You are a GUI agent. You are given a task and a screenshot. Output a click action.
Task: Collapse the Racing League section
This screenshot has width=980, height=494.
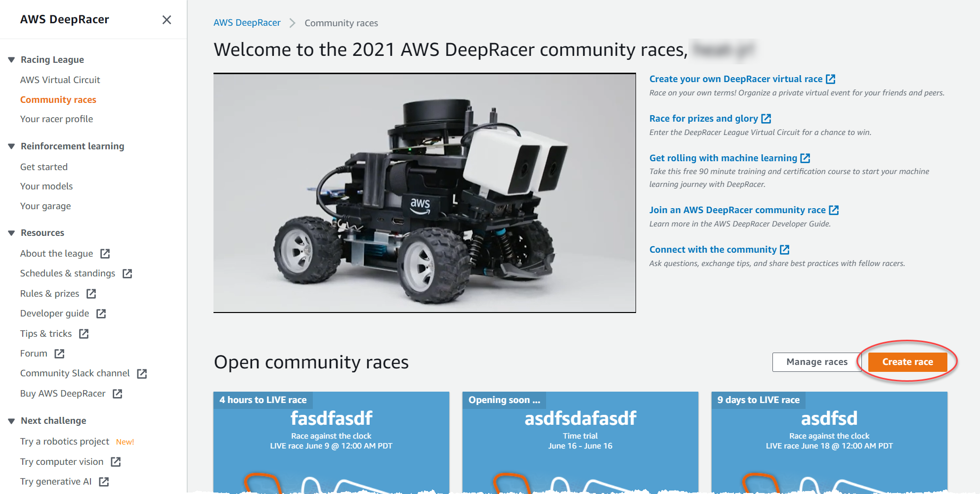tap(11, 59)
